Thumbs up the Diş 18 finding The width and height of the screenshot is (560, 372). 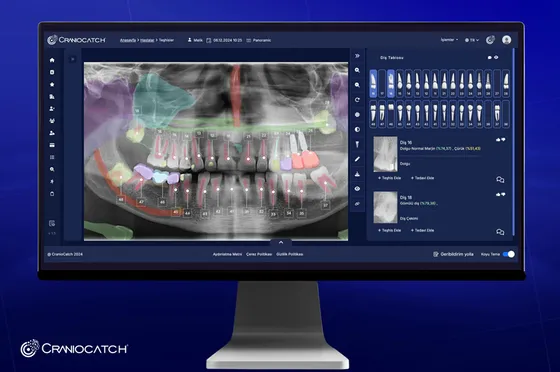(498, 195)
